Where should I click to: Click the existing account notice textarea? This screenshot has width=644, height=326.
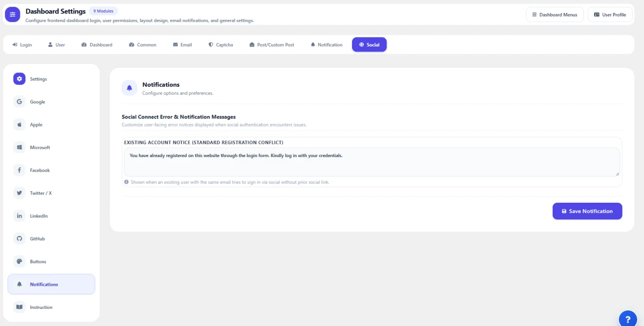(371, 162)
